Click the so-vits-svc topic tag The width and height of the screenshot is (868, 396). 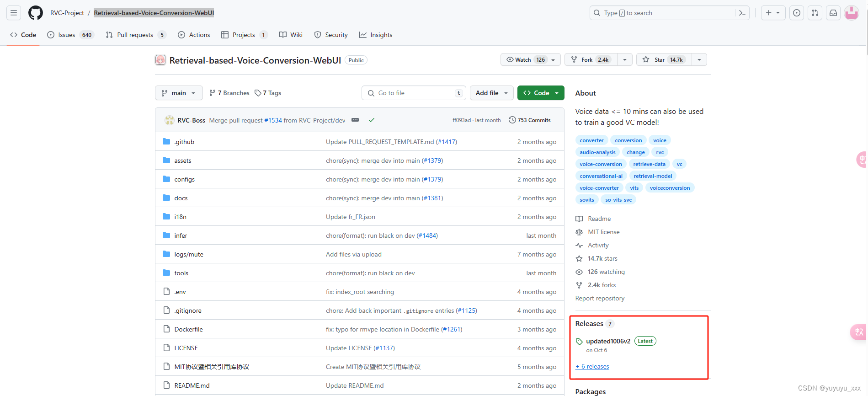click(618, 200)
